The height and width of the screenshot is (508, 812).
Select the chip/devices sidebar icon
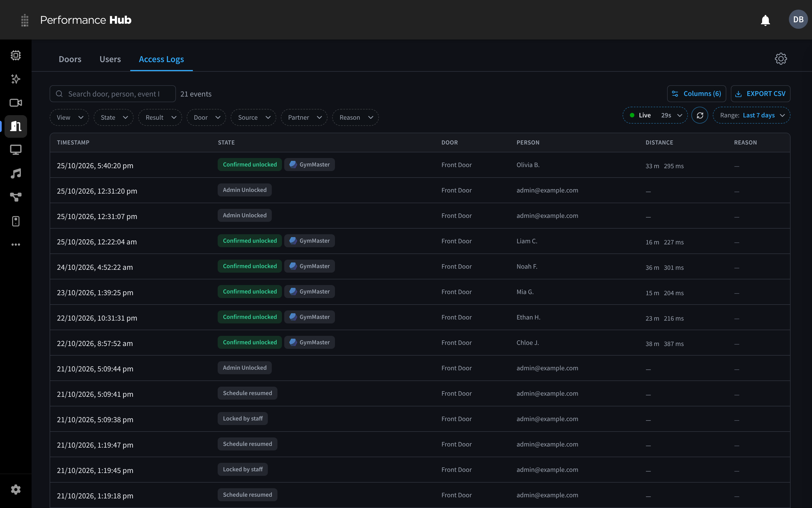point(16,55)
